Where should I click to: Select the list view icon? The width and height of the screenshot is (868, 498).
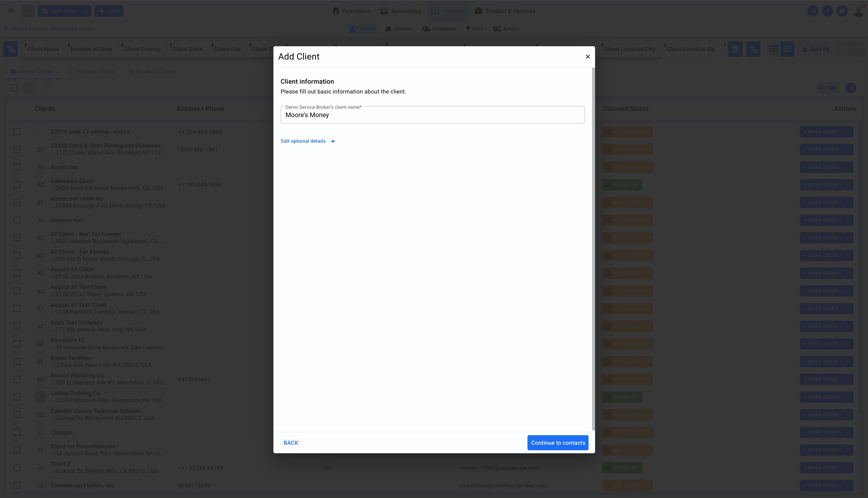(787, 49)
